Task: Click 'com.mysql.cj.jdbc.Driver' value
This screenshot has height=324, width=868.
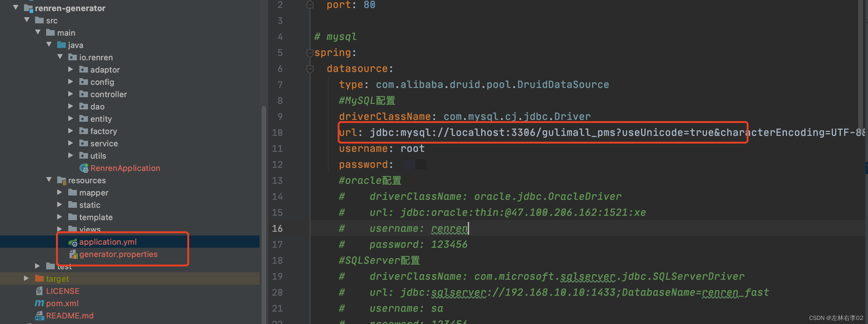Action: tap(517, 117)
